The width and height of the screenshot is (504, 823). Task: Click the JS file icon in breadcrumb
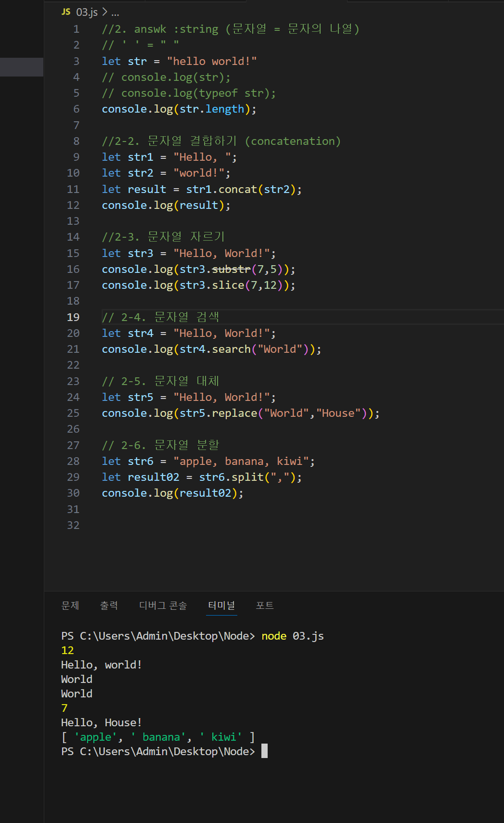tap(66, 12)
